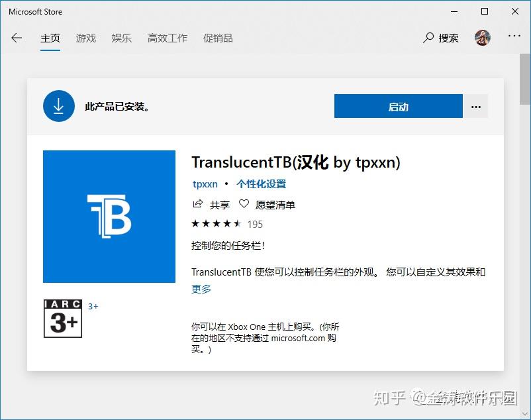Open publisher page via tpxxn link

[205, 184]
